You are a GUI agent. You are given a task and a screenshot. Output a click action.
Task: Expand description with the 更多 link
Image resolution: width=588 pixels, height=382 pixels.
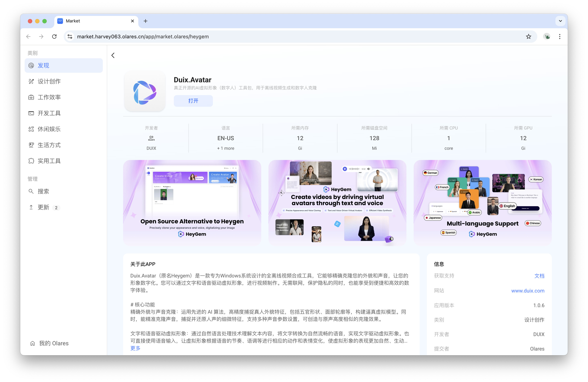click(x=135, y=348)
